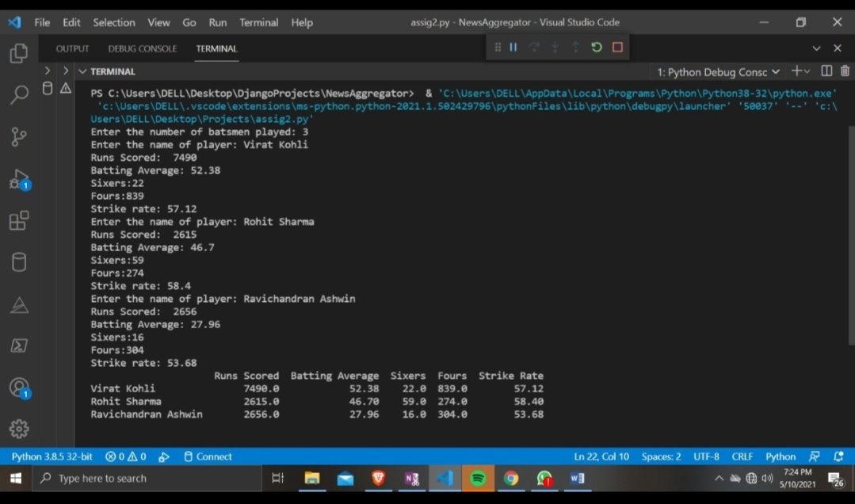The height and width of the screenshot is (504, 855).
Task: Maximize panel size with chevron
Action: [x=816, y=48]
